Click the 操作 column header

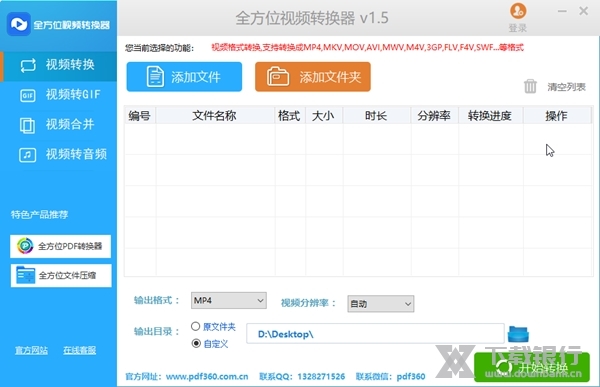click(557, 116)
